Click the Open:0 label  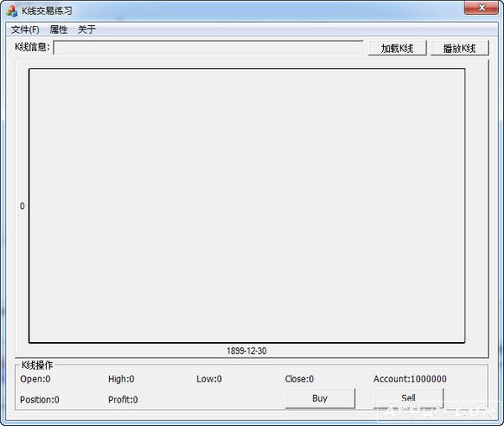point(35,379)
